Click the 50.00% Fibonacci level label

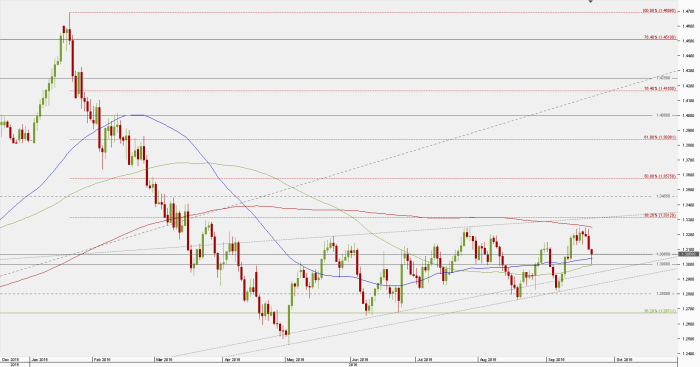[660, 176]
